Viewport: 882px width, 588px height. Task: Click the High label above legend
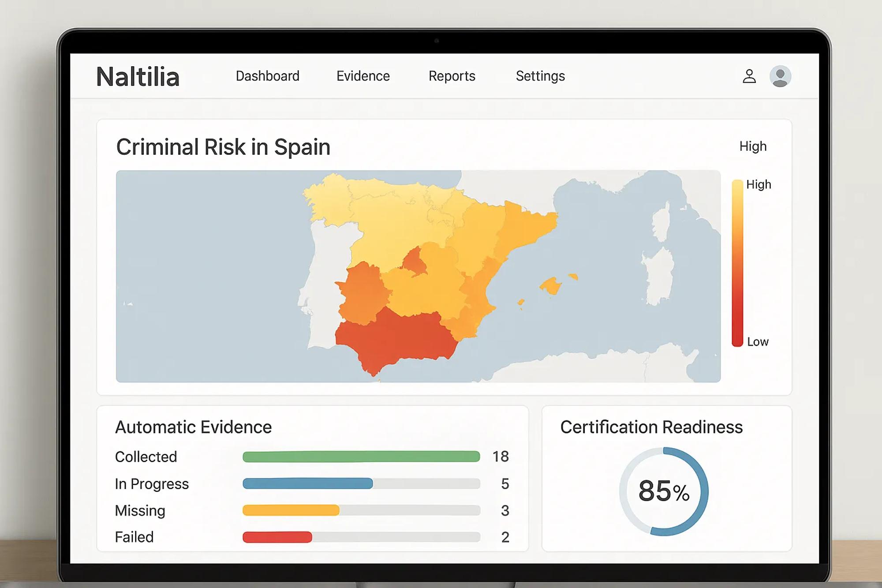point(753,146)
